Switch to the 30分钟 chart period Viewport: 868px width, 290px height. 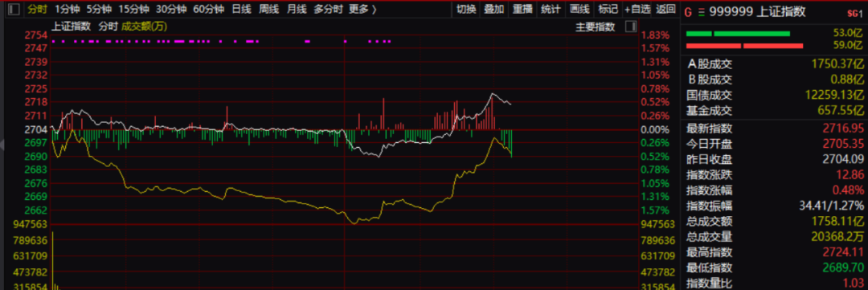click(171, 9)
